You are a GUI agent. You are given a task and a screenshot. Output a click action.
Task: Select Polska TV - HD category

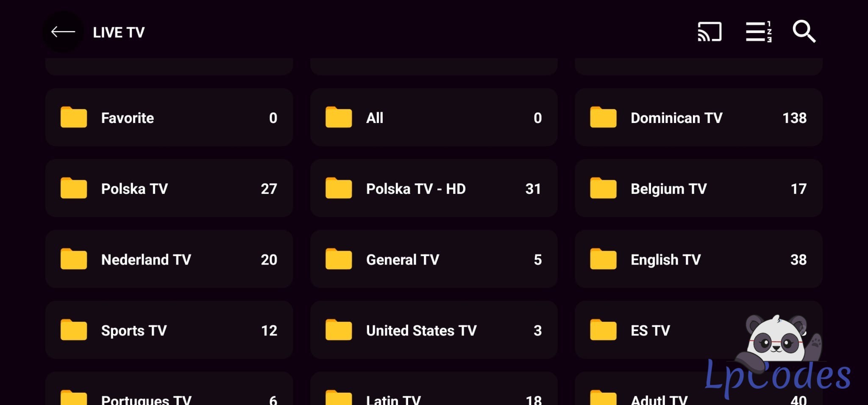433,188
